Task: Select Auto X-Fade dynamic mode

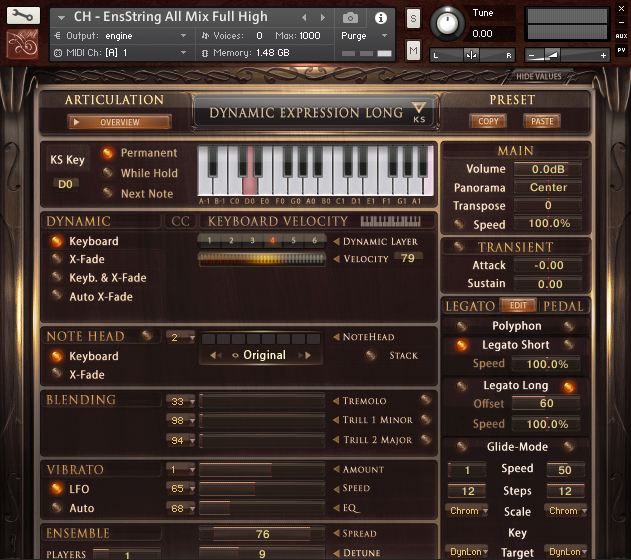Action: click(x=57, y=296)
